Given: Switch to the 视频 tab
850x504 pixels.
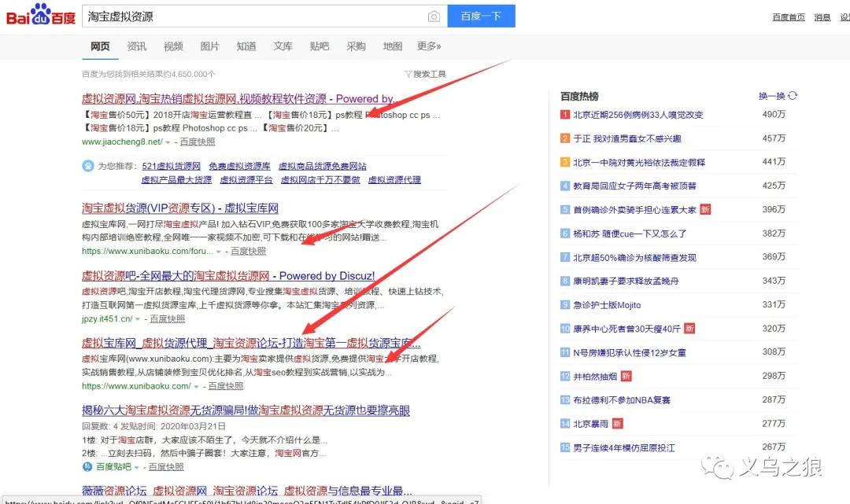Looking at the screenshot, I should click(x=173, y=46).
